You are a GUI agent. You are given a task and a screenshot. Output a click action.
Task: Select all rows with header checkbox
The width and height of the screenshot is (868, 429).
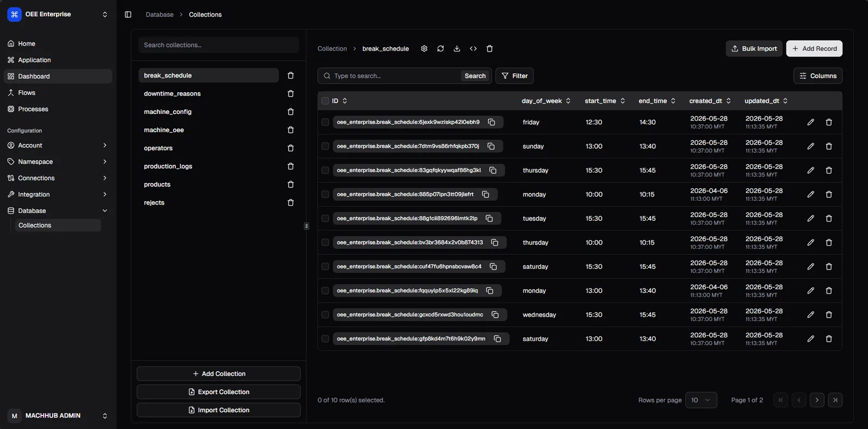click(x=325, y=101)
